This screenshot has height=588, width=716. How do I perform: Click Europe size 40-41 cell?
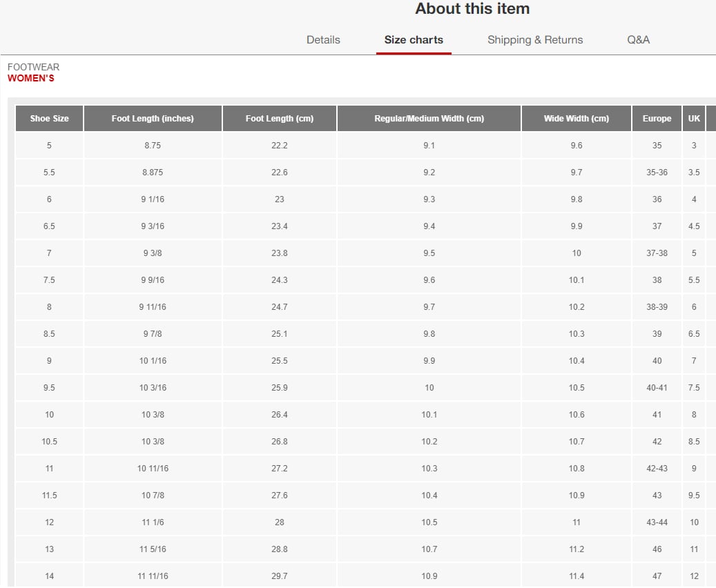pos(657,388)
